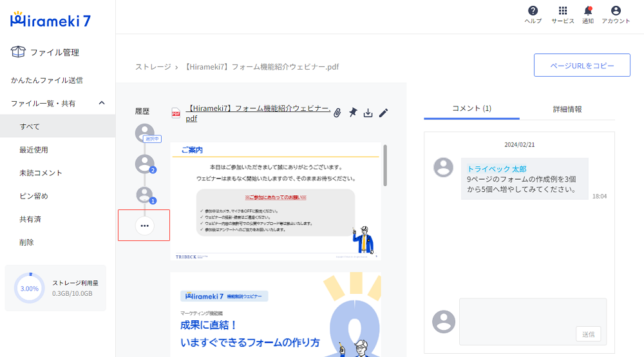
Task: Click commenter avatar beside トライベック 太郎
Action: tap(444, 167)
